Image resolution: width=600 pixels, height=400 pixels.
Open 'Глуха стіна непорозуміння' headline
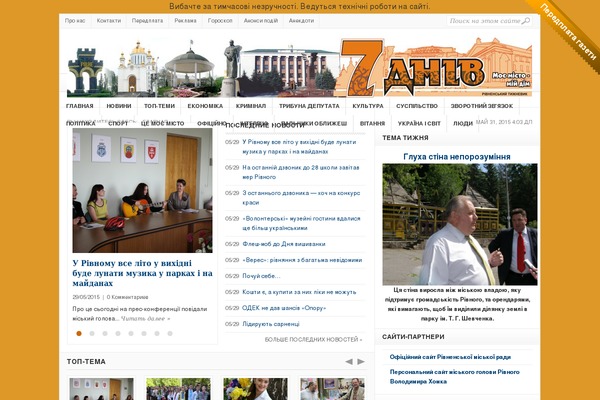[457, 157]
